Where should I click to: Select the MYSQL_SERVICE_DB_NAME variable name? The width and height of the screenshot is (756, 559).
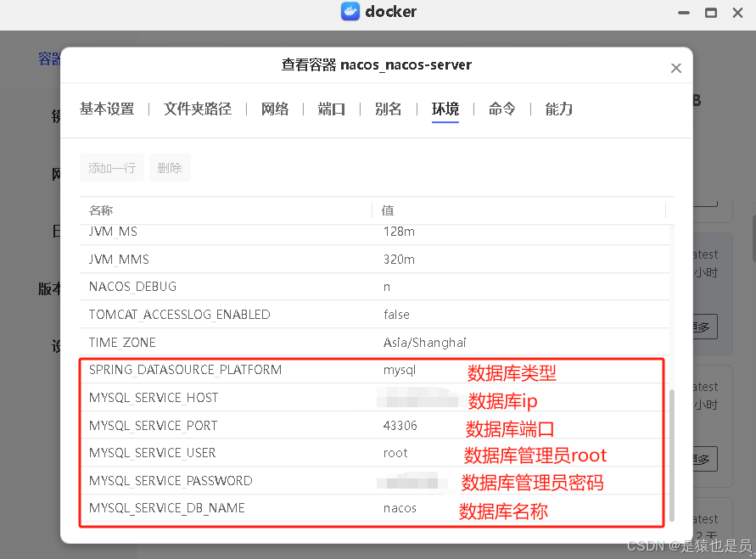[x=167, y=508]
